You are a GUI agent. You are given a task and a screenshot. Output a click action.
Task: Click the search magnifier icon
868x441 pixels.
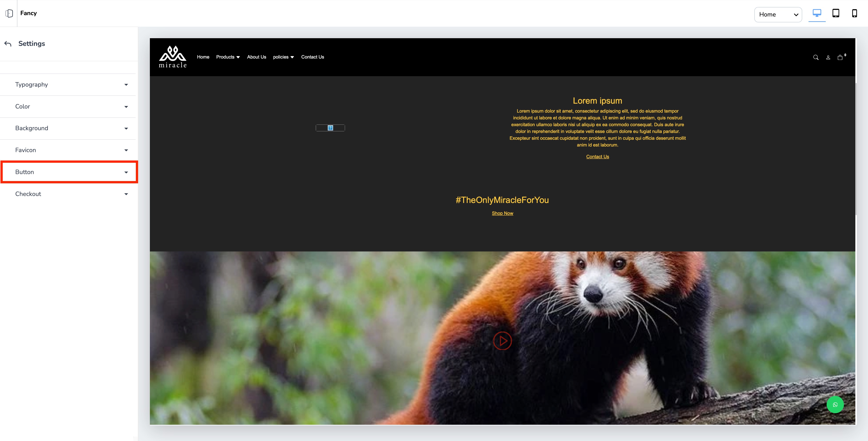[816, 57]
